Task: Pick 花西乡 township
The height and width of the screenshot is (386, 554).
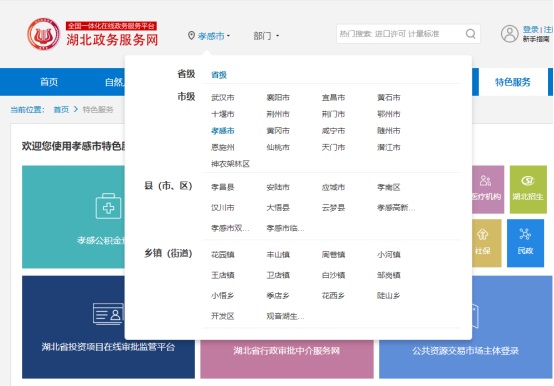Action: 333,296
